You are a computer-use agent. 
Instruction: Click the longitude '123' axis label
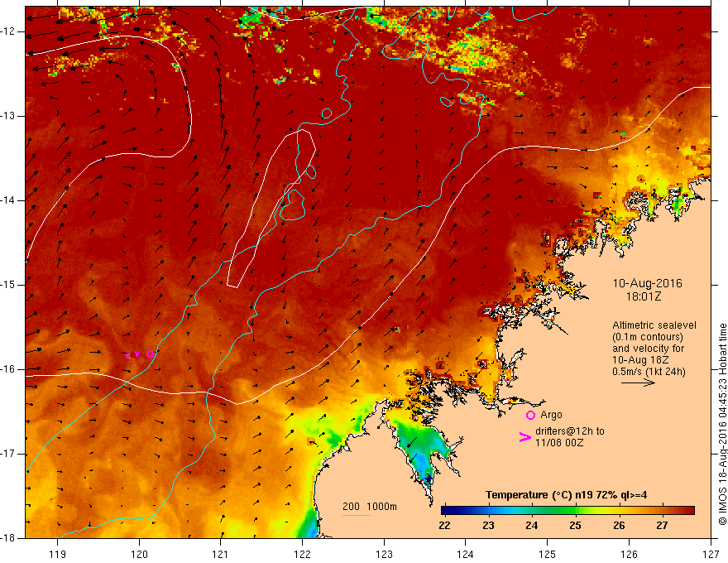tap(384, 554)
